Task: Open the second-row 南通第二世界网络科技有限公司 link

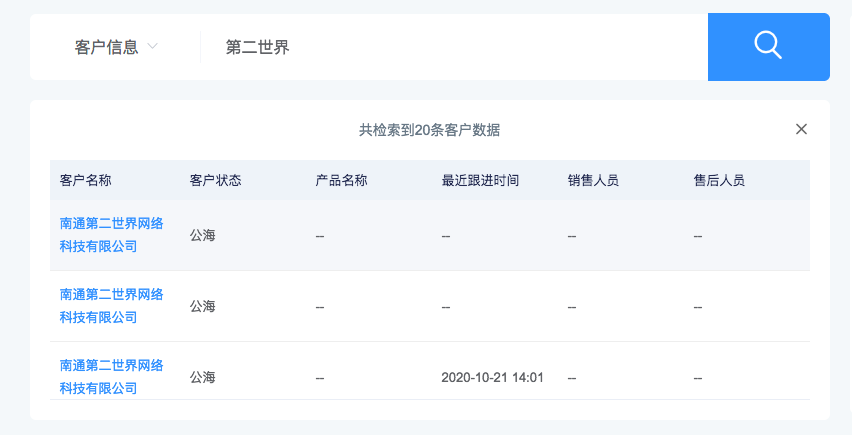Action: coord(112,306)
